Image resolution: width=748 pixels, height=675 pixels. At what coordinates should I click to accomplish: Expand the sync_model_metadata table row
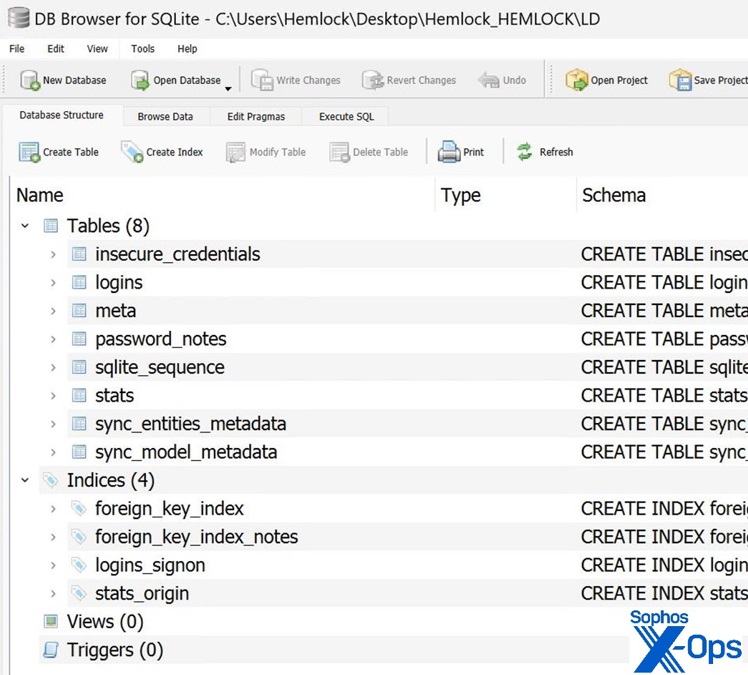pyautogui.click(x=53, y=452)
